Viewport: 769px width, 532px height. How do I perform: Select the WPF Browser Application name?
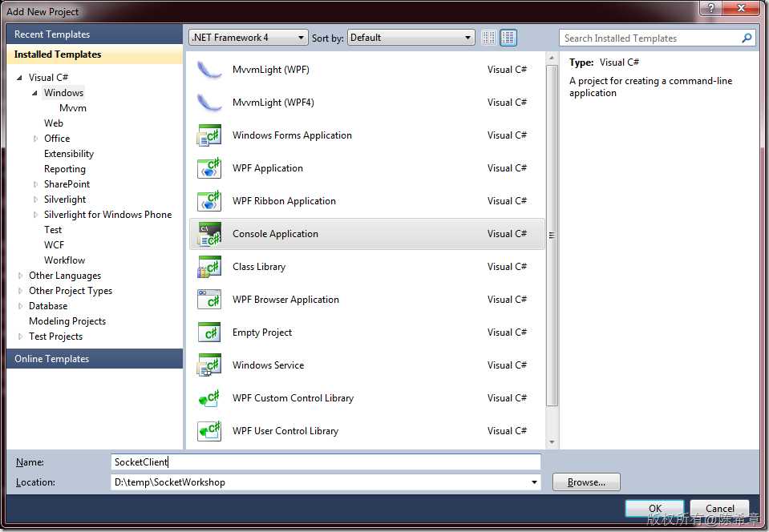click(285, 300)
